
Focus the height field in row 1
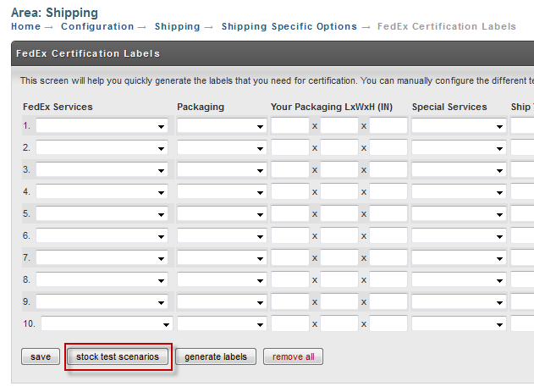[x=388, y=125]
